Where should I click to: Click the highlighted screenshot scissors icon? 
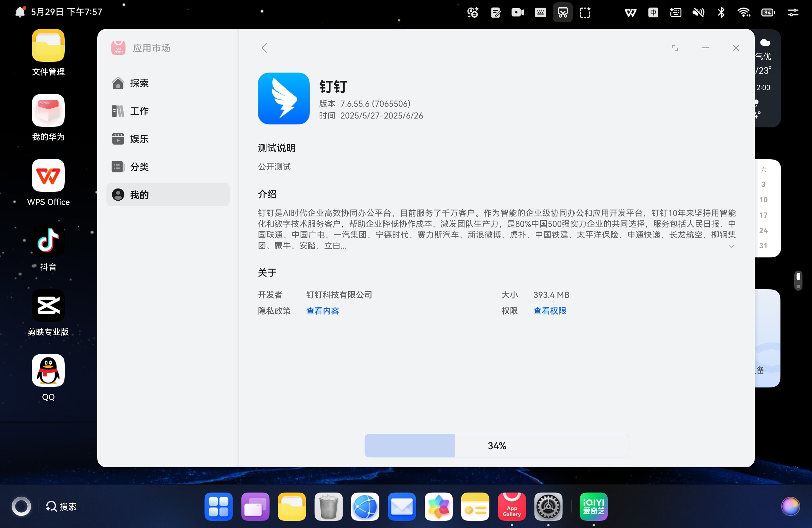(x=563, y=12)
